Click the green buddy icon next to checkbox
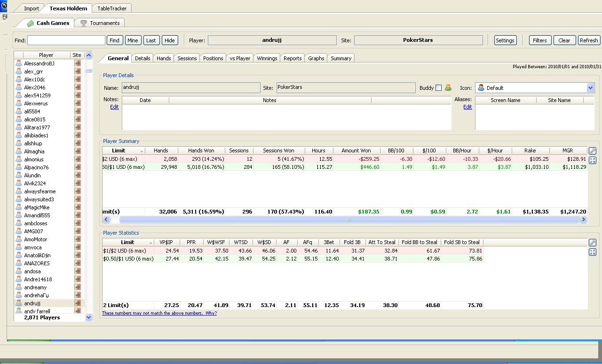602x364 pixels. coord(448,87)
